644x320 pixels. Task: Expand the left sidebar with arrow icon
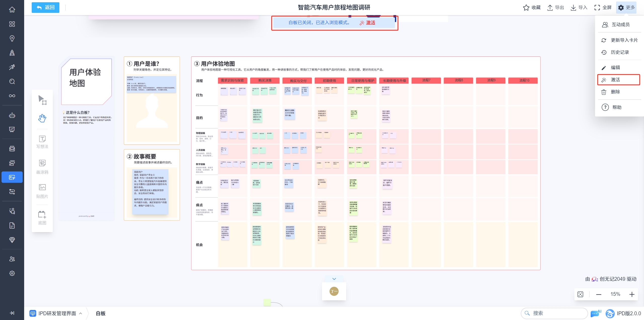click(12, 313)
